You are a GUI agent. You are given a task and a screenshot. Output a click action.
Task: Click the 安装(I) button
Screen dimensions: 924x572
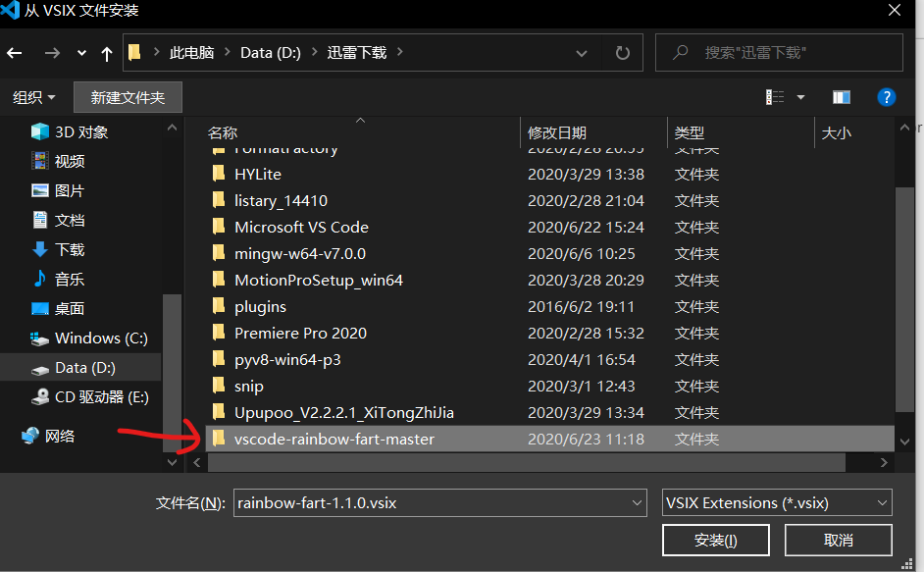tap(716, 541)
